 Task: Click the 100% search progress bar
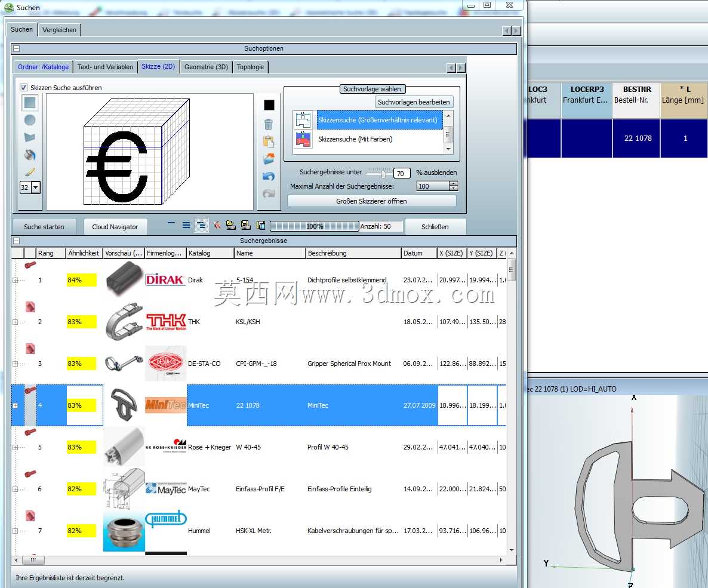pos(314,226)
